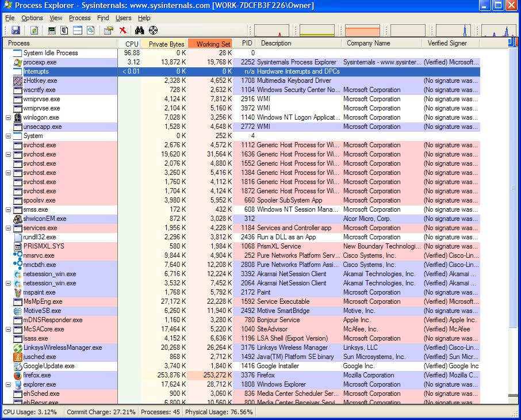Click the nmctxth.exe process icon
521x420 pixels.
18,265
